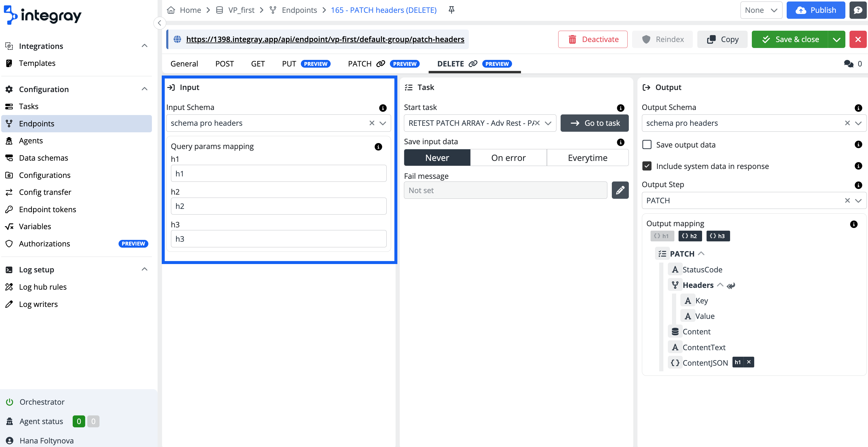Enable Save output data checkbox
The width and height of the screenshot is (868, 447).
[x=647, y=145]
